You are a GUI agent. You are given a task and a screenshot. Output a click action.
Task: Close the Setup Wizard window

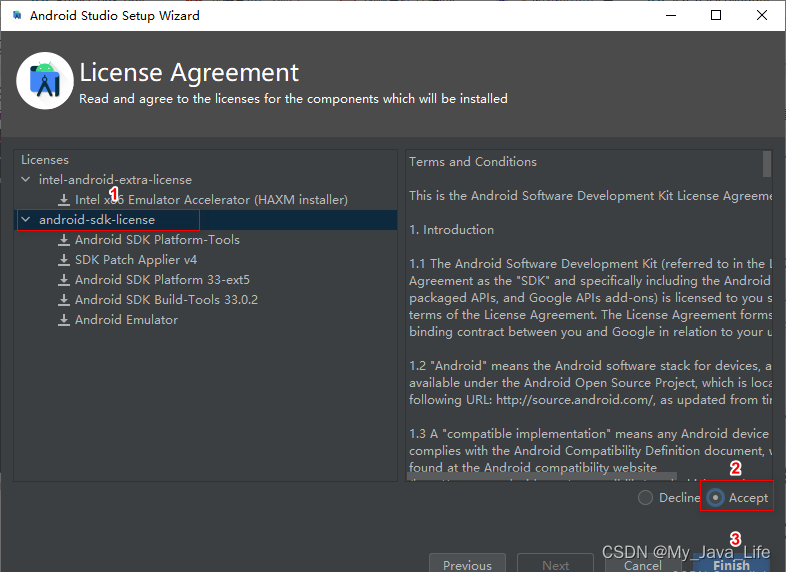tap(762, 15)
